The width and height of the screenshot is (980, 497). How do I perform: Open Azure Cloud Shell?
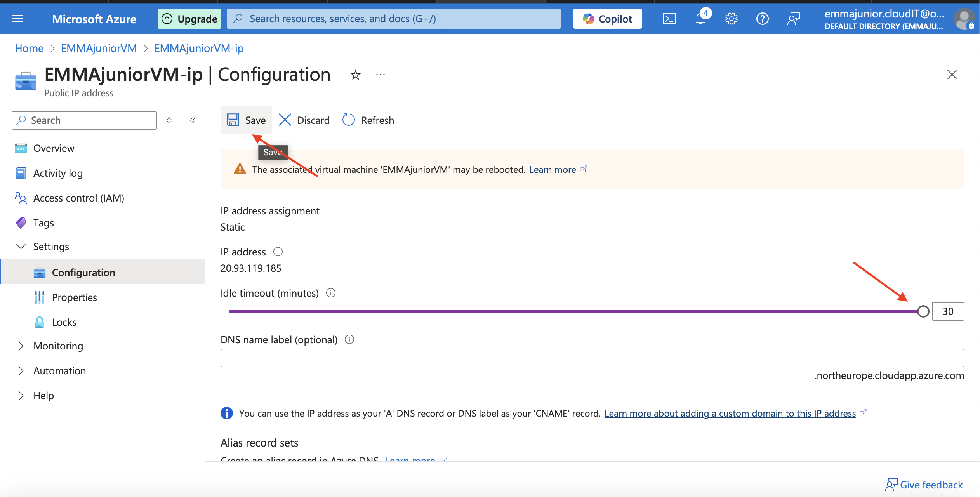point(669,19)
